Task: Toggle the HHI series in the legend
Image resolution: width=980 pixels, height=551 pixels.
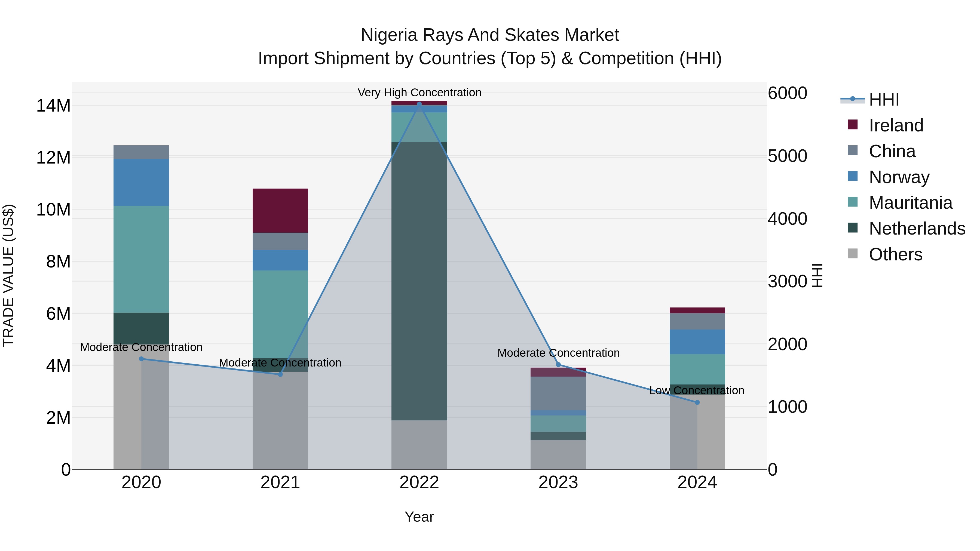Action: pyautogui.click(x=870, y=100)
